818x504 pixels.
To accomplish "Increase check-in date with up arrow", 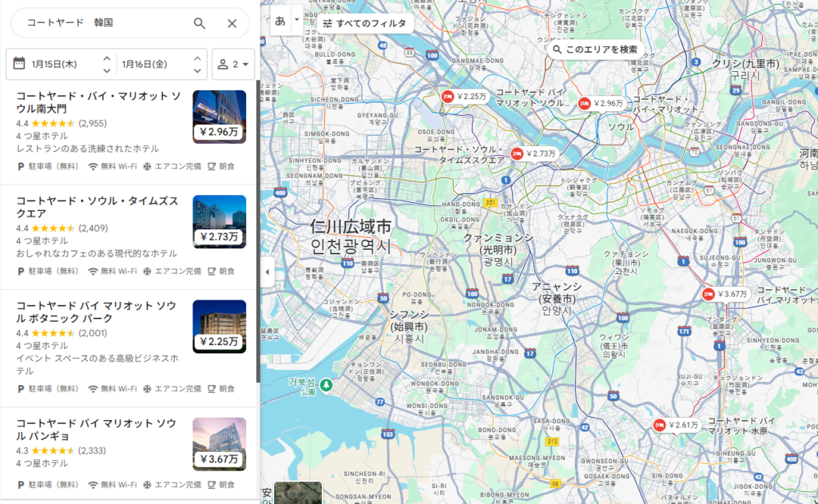I will click(106, 59).
